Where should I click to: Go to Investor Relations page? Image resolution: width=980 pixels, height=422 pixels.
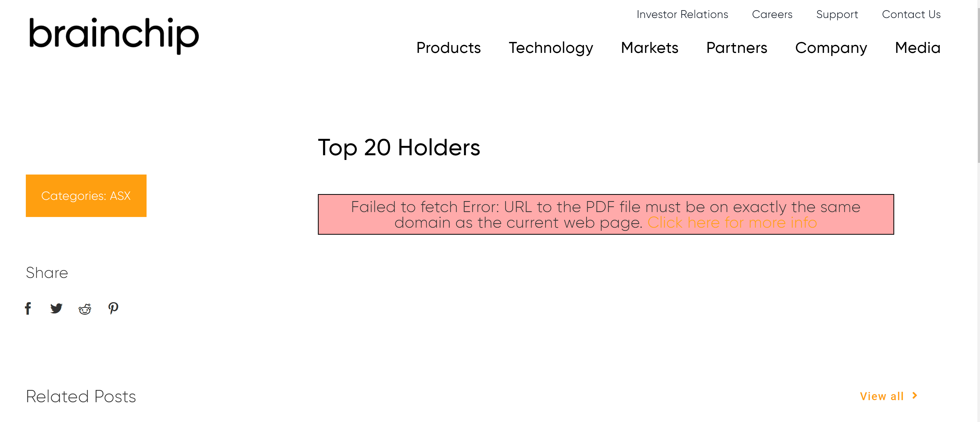coord(682,14)
